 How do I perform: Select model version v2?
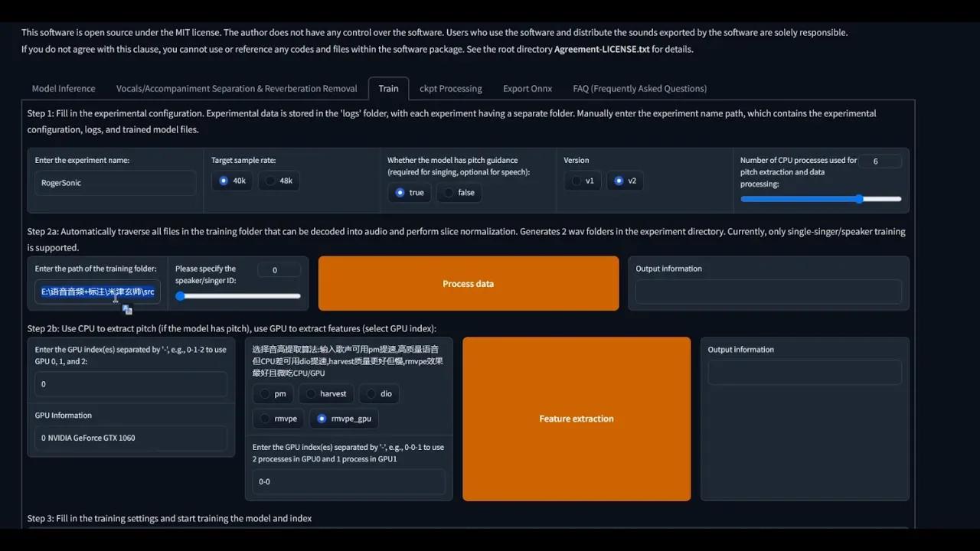[x=619, y=181]
